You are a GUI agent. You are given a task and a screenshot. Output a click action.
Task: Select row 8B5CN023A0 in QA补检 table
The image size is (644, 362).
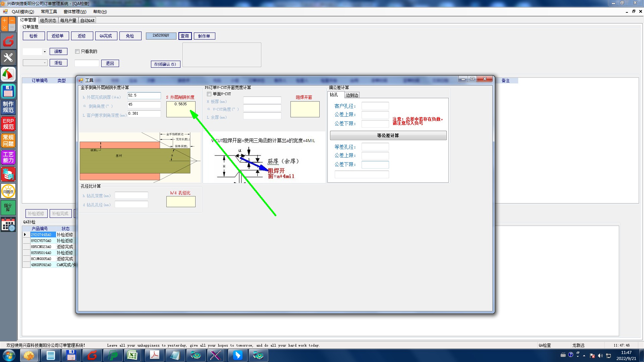41,247
